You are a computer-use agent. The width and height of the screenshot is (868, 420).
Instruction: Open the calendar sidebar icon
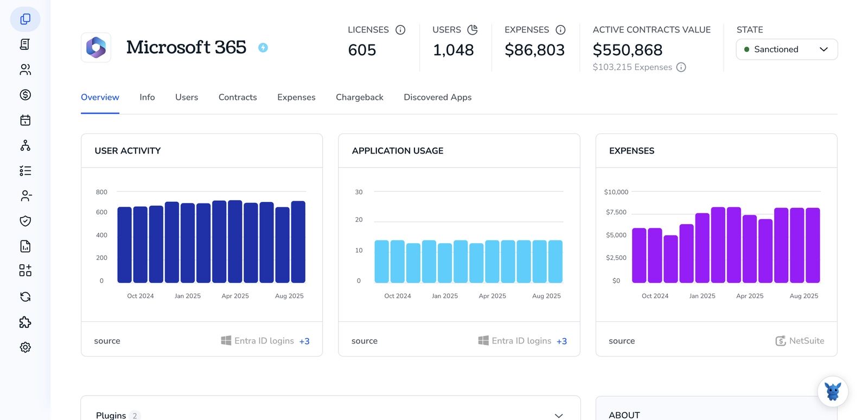click(25, 120)
